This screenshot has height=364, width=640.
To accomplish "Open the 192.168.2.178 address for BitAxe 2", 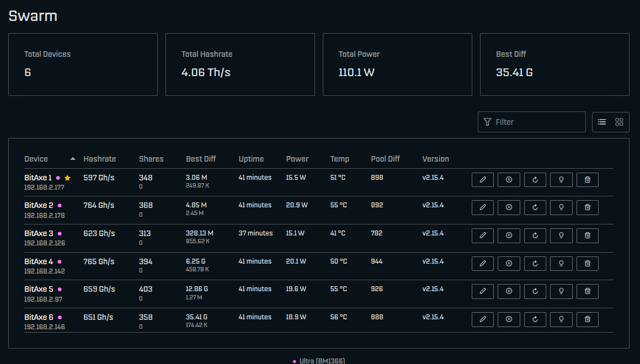I will (44, 216).
